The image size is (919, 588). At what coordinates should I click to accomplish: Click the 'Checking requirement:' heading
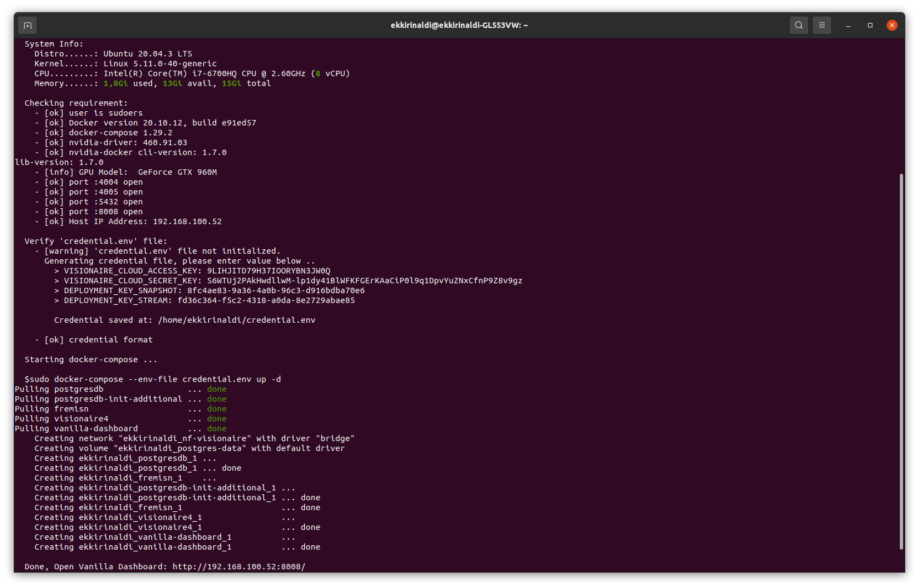pyautogui.click(x=76, y=103)
